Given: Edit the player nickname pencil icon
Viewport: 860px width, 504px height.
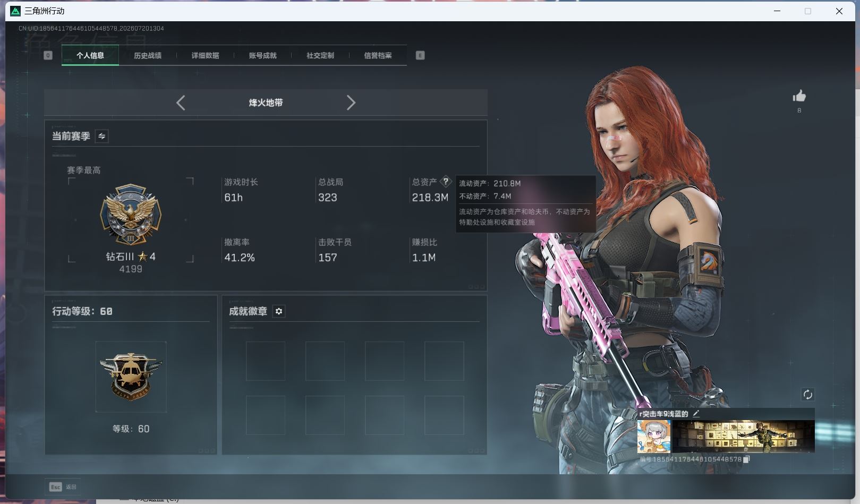Looking at the screenshot, I should point(696,413).
